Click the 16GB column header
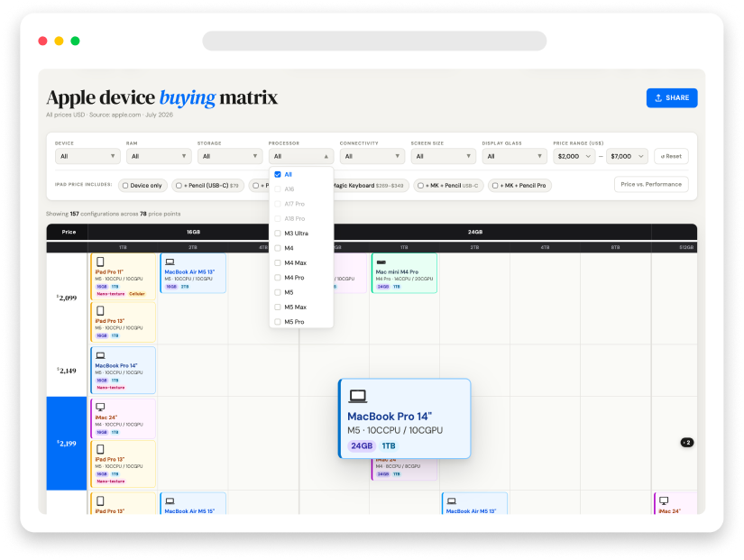Screen dimensions: 744x560 (x=193, y=232)
